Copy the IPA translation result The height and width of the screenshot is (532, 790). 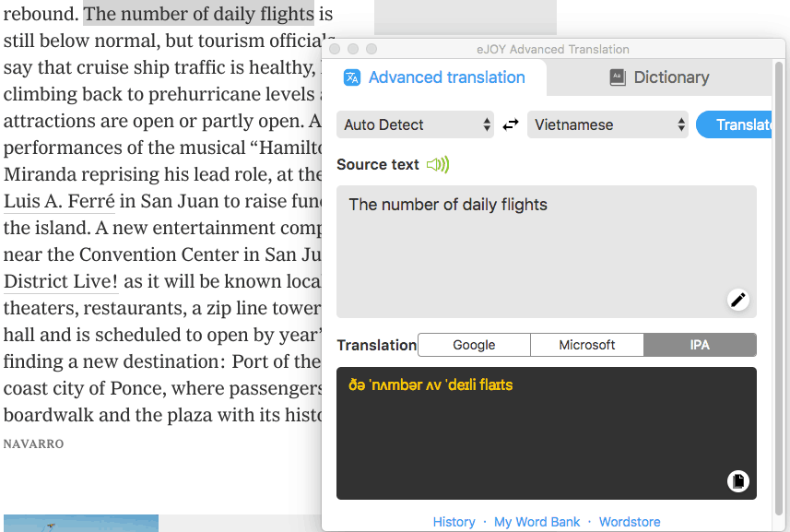pos(738,480)
